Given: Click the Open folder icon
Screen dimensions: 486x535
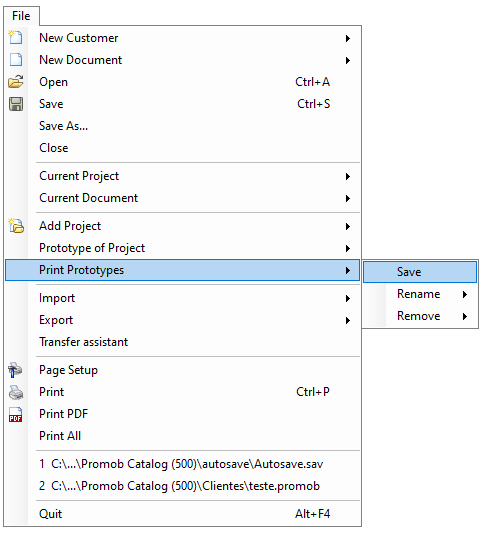Looking at the screenshot, I should click(16, 82).
